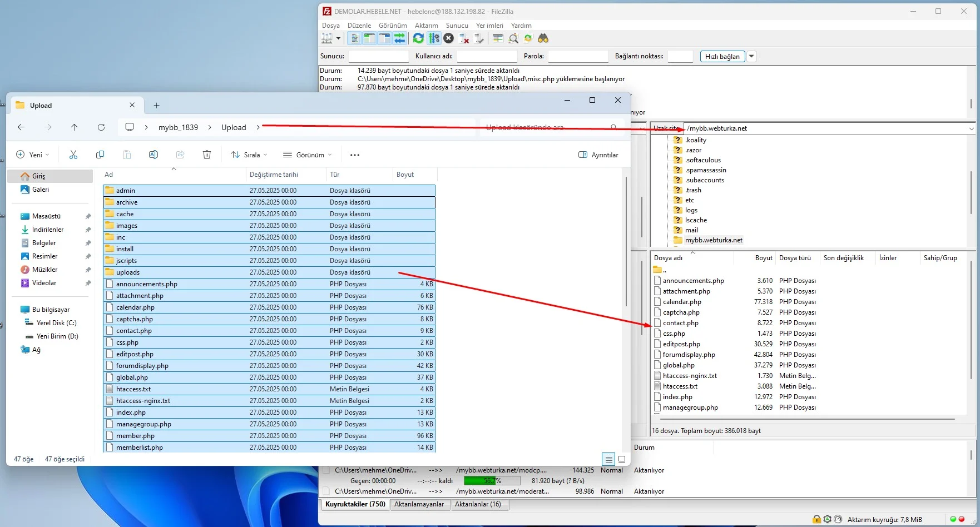
Task: Open parent directory entry in remote list
Action: [x=660, y=270]
